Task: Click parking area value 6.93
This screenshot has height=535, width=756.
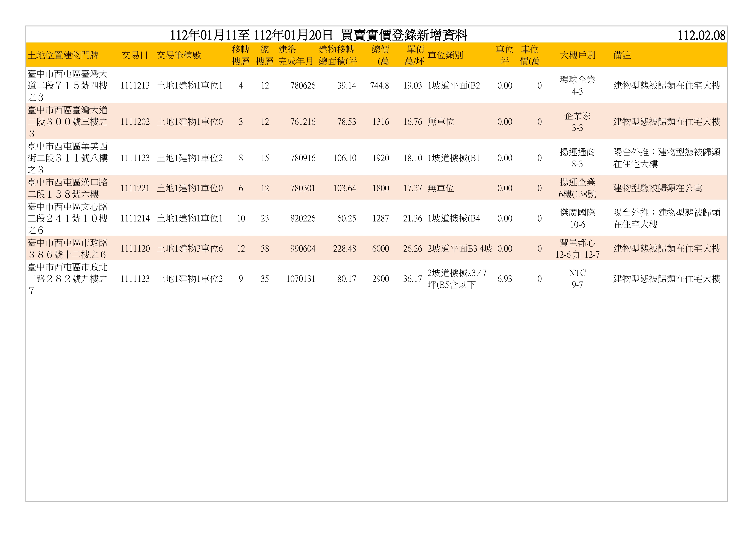Action: pos(505,279)
